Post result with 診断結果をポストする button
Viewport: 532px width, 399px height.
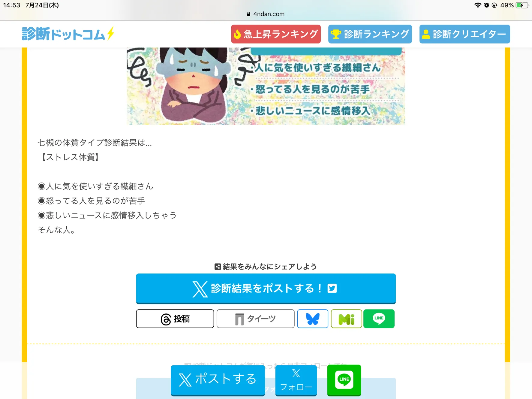tap(266, 289)
